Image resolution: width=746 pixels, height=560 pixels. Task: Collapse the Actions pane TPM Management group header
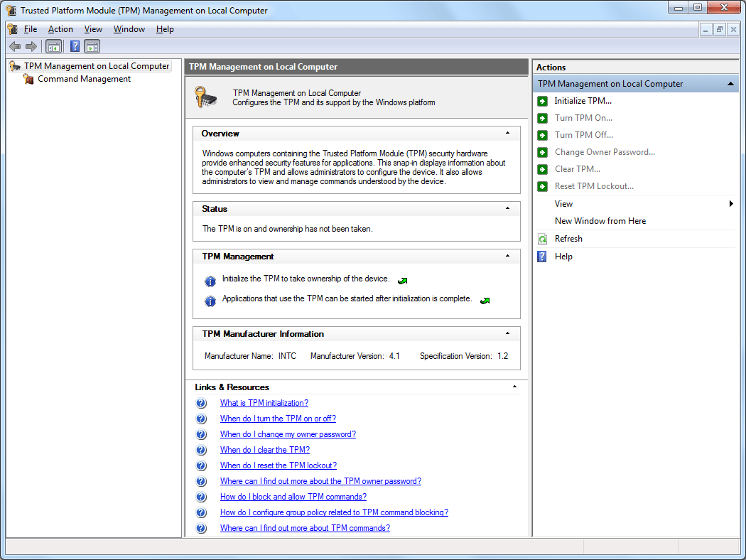point(730,84)
